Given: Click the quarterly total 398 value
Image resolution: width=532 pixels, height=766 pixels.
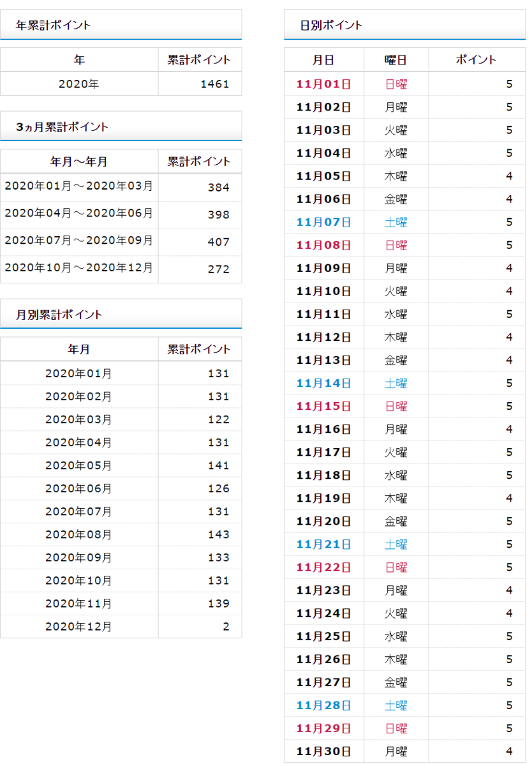Looking at the screenshot, I should [226, 214].
